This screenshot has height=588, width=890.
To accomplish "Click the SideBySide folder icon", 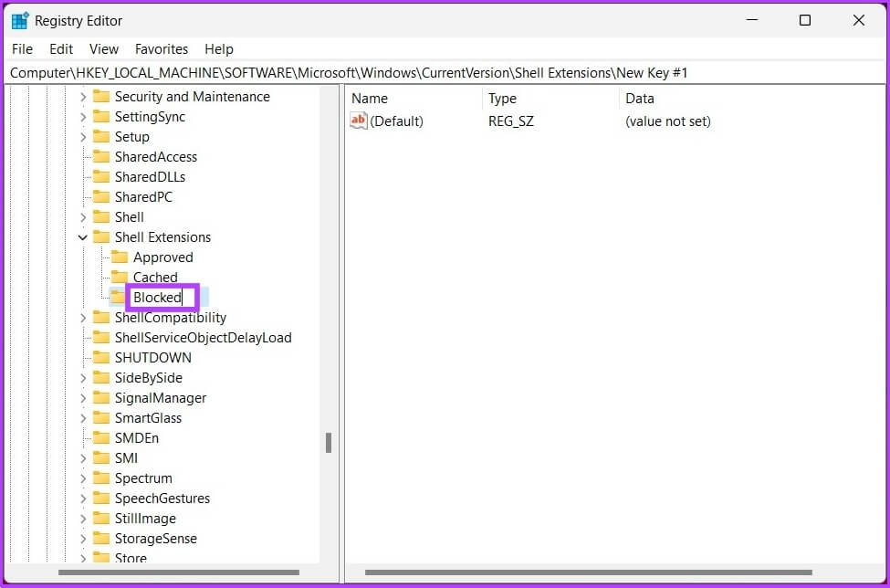I will click(x=101, y=378).
